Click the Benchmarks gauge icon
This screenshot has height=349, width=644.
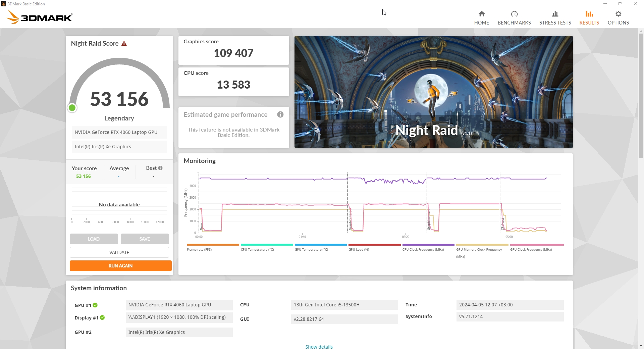click(x=514, y=14)
